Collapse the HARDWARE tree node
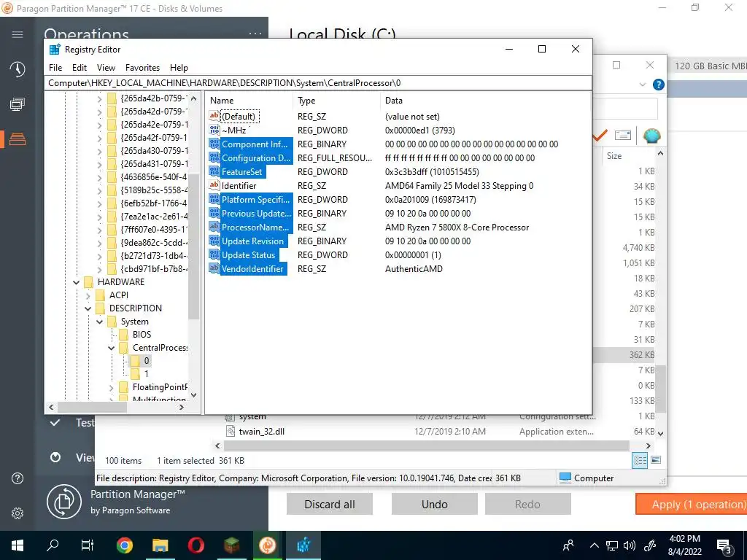The image size is (747, 560). pos(76,282)
